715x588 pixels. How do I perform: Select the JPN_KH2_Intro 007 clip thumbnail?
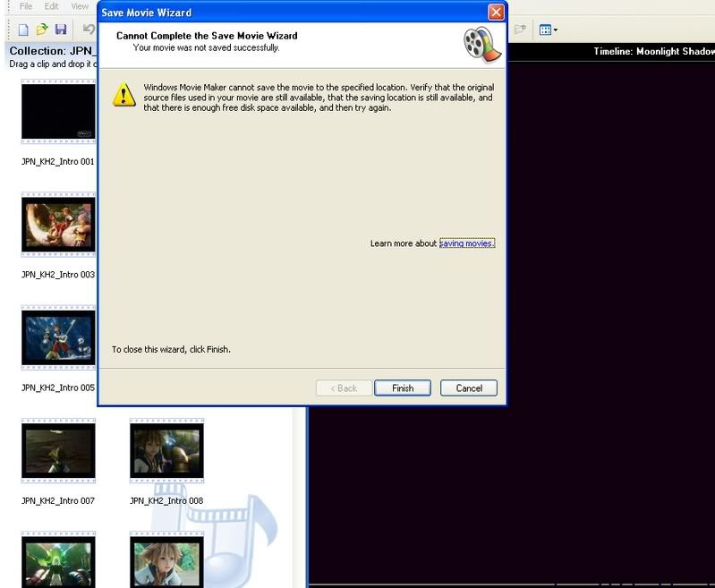[x=58, y=451]
